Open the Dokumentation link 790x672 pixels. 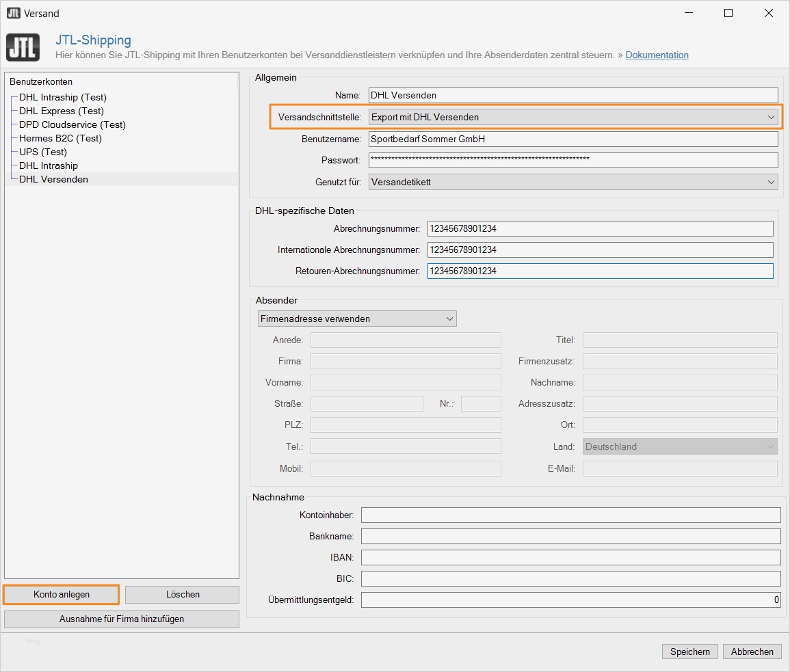pos(657,55)
